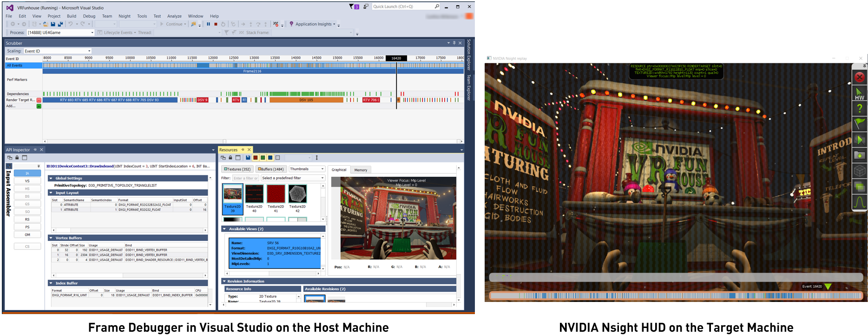Open the Nsight menu
This screenshot has width=868, height=335.
(124, 16)
